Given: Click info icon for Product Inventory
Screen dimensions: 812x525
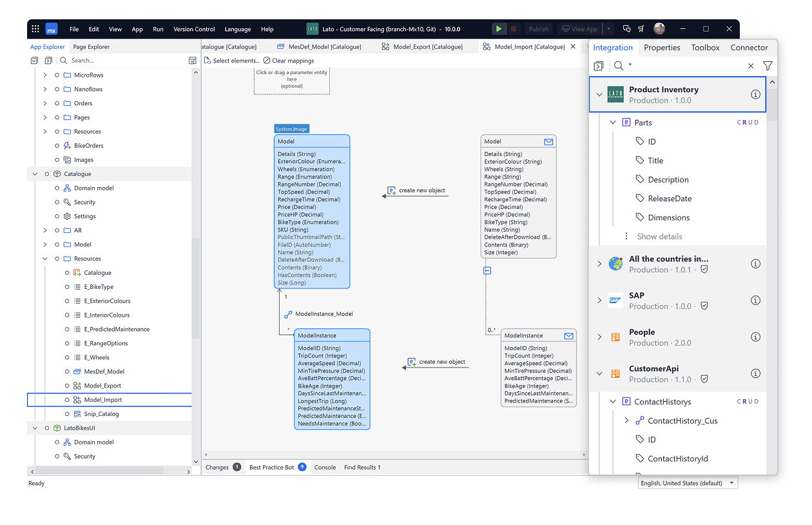Looking at the screenshot, I should (x=755, y=95).
